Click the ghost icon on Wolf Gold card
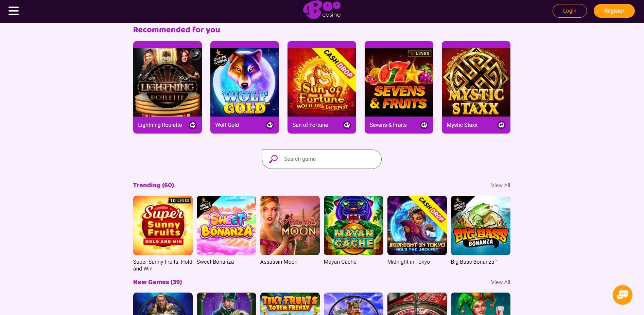Screen dimensions: 644x315 pyautogui.click(x=270, y=125)
